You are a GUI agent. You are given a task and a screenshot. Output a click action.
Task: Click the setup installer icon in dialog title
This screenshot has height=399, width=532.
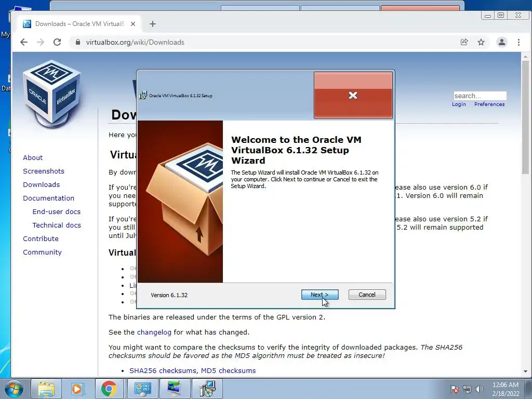[143, 96]
